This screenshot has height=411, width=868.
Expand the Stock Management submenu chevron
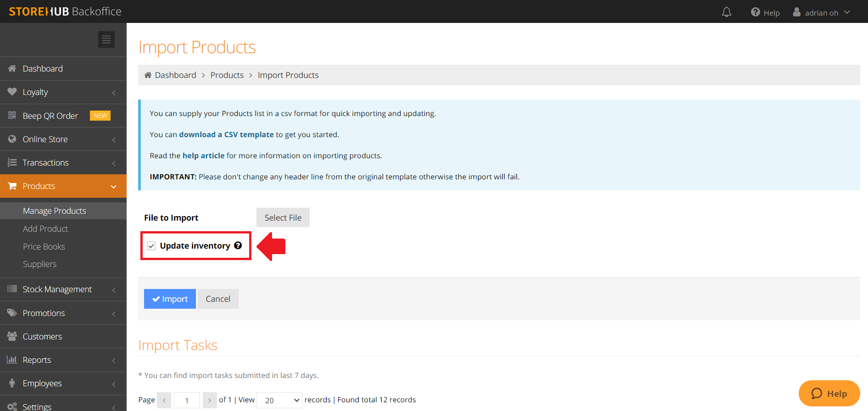(114, 290)
